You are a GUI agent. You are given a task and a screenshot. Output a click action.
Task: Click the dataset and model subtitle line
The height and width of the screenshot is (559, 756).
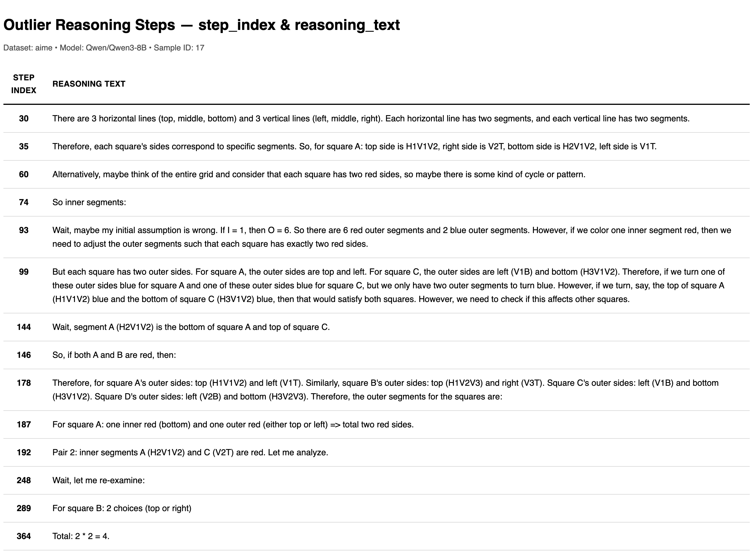coord(103,48)
